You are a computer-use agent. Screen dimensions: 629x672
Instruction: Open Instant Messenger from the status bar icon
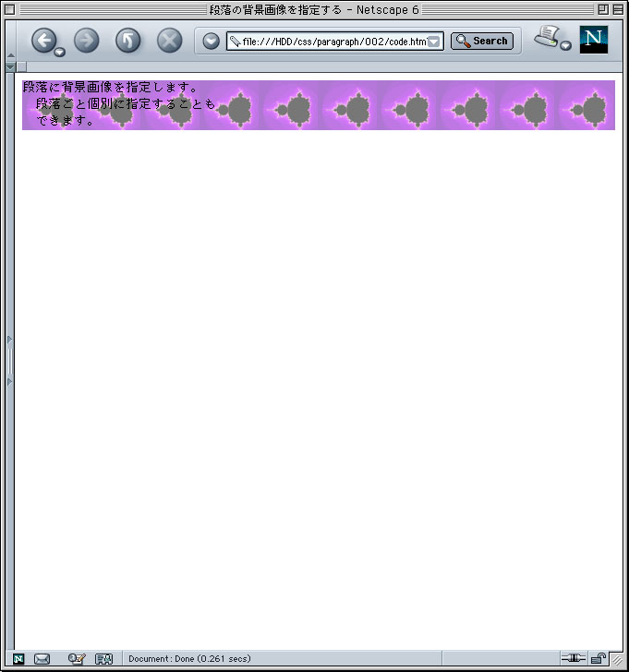(x=77, y=659)
